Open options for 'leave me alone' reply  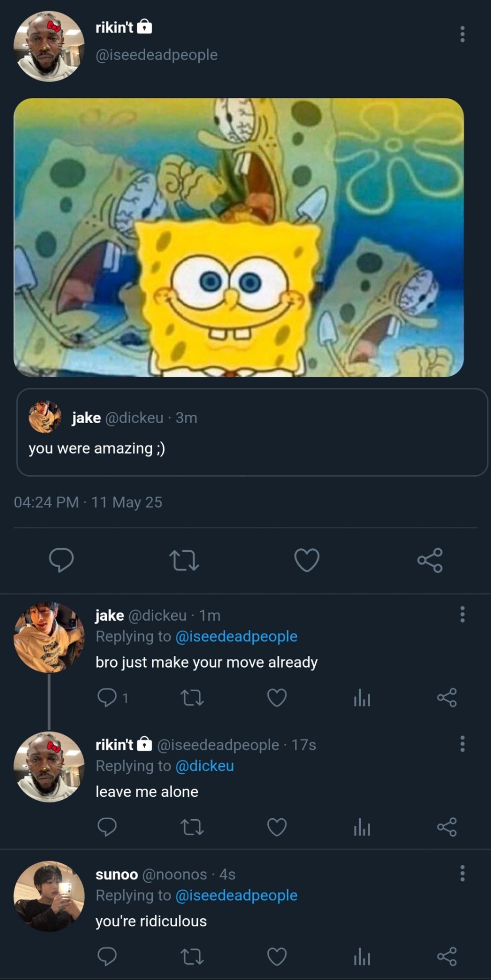tap(462, 744)
